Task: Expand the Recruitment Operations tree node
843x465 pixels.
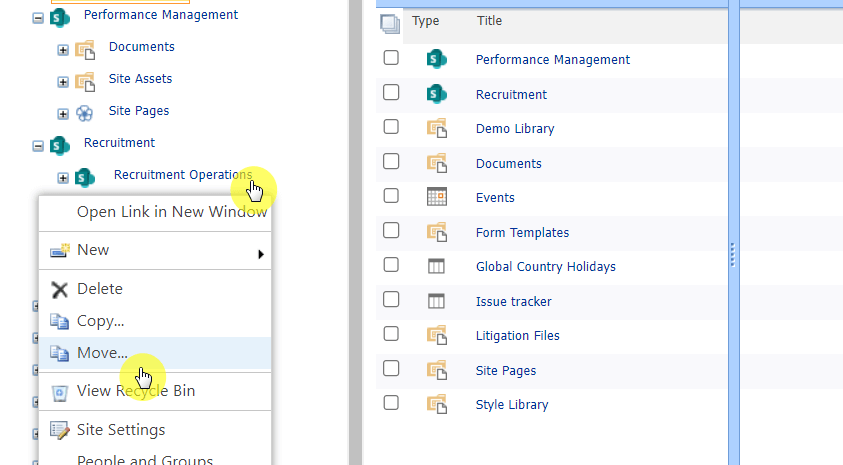Action: (63, 178)
